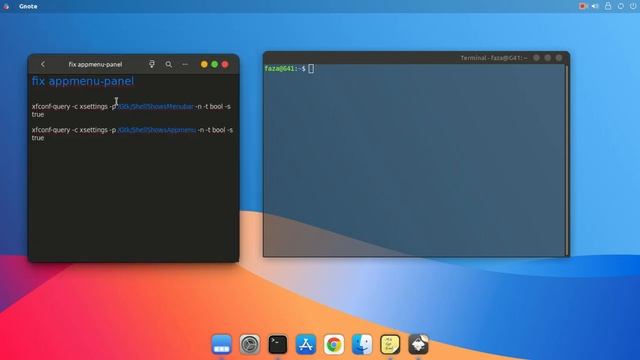The height and width of the screenshot is (360, 640).
Task: Click the power icon in top panel
Action: [633, 6]
